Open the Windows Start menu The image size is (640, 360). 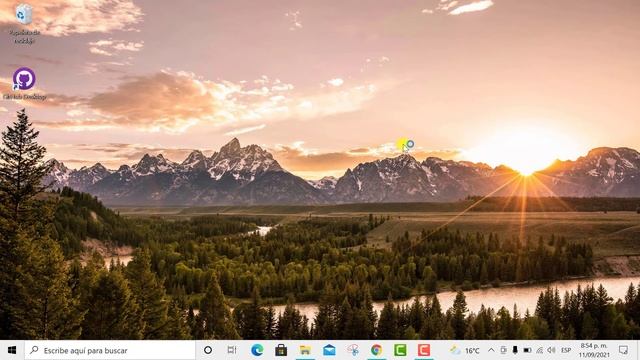(12, 350)
